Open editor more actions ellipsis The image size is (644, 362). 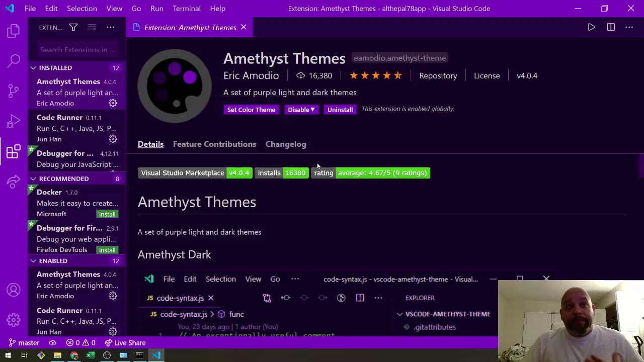click(629, 28)
